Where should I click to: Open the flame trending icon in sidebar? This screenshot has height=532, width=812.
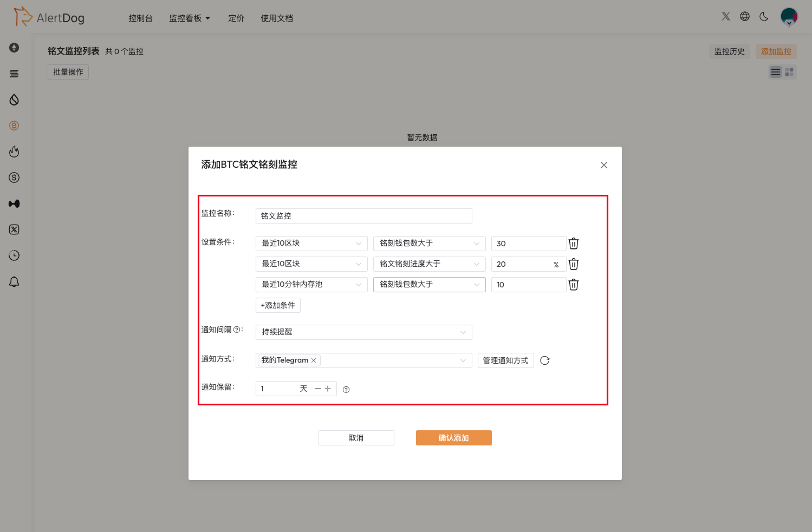coord(14,151)
